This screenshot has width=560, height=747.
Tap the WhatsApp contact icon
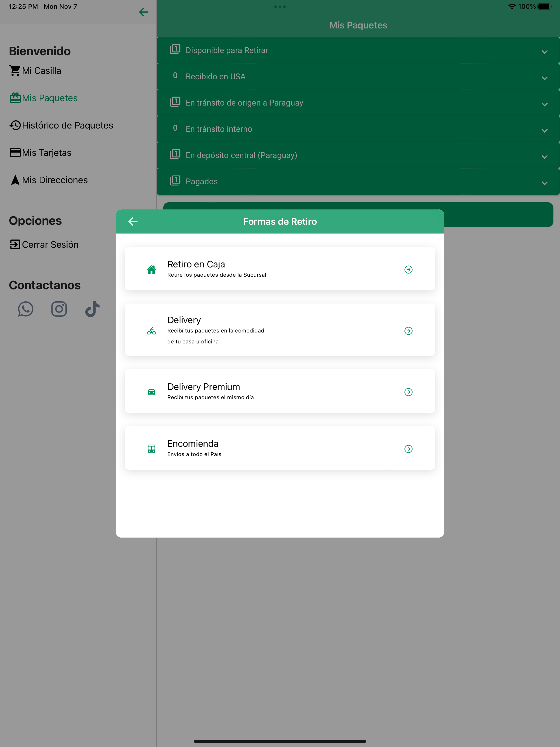[x=26, y=309]
